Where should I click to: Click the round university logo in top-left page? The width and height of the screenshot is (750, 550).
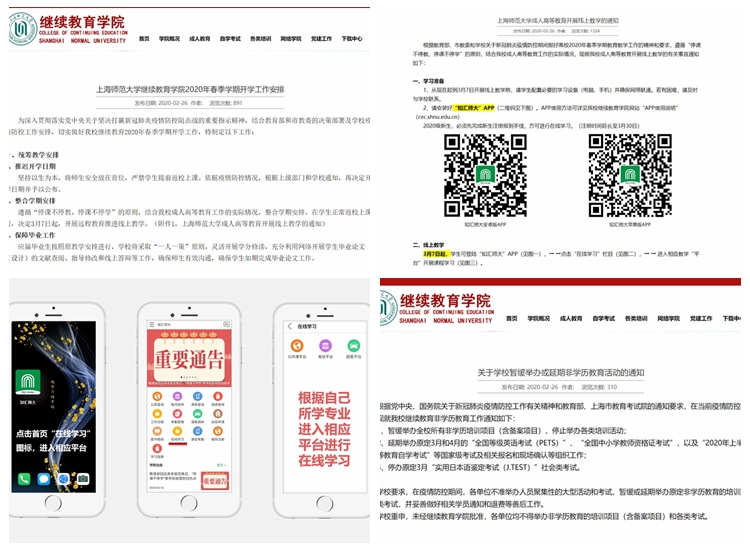click(x=24, y=29)
